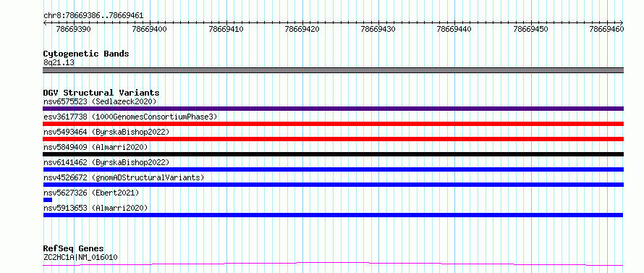Open variant label nsv6141462 (ByrskaBishop2022)
Screen dimensions: 644x273
[106, 162]
